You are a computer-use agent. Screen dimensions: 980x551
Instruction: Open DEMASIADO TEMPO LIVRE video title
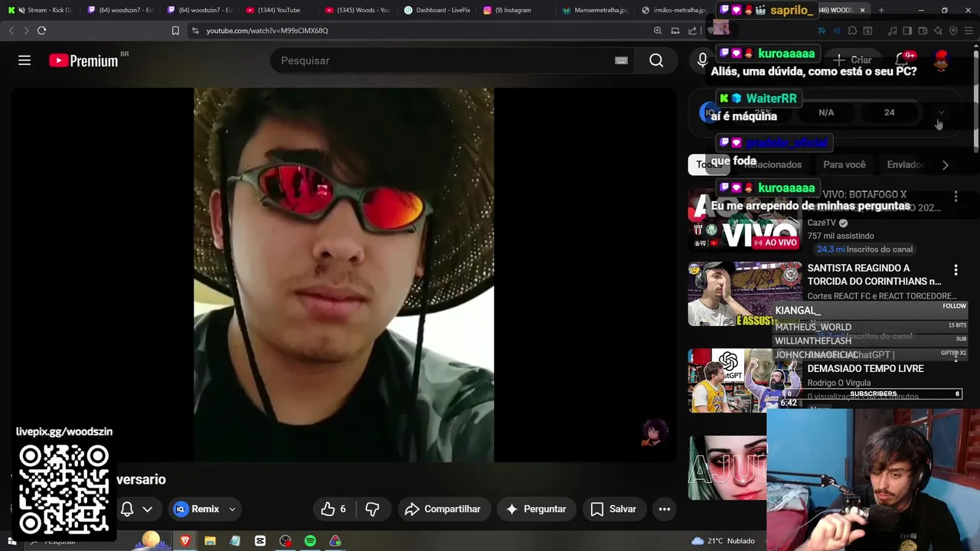pyautogui.click(x=865, y=368)
